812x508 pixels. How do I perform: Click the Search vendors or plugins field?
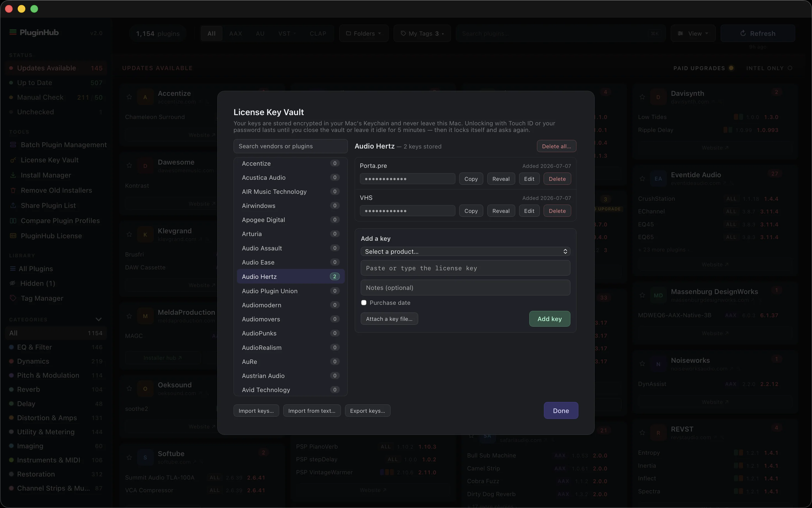tap(291, 146)
